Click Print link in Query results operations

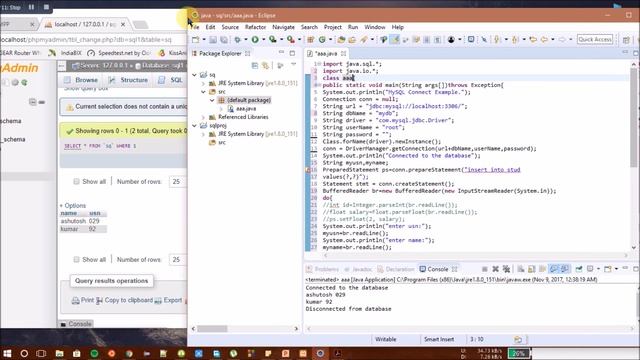point(83,300)
